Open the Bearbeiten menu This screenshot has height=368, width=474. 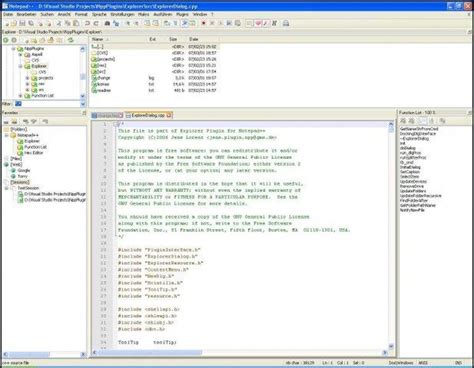pos(26,15)
